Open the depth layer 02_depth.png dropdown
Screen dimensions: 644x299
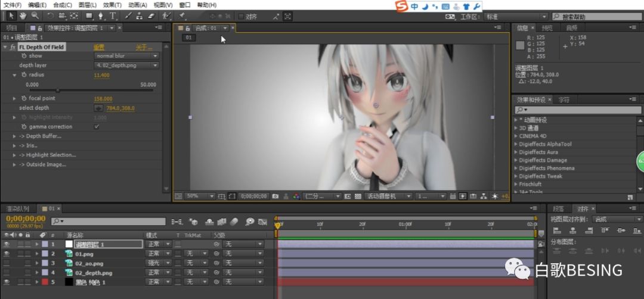point(126,65)
